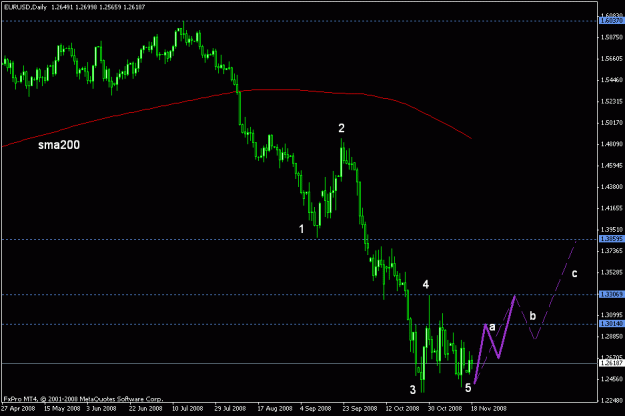Click the 1.30995 price scale value
Image resolution: width=625 pixels, height=416 pixels.
pyautogui.click(x=611, y=315)
